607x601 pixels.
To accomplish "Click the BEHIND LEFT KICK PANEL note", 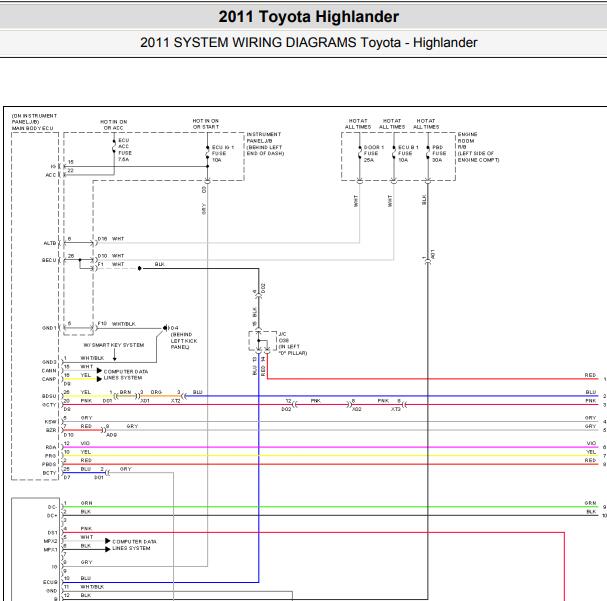I will pos(184,341).
